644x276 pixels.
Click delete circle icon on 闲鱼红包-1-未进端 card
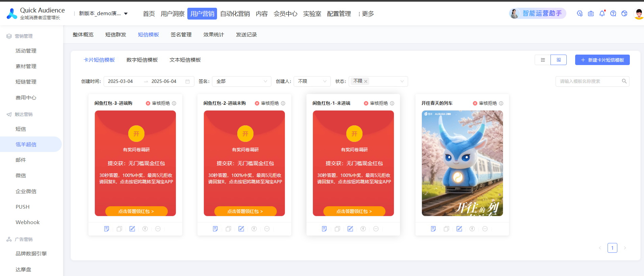376,229
